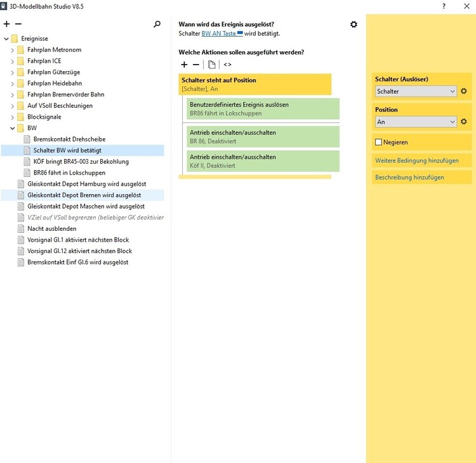476x463 pixels.
Task: Select 'Gleiskontakt Depot Hamburg wird ausgelöst'
Action: pos(87,184)
